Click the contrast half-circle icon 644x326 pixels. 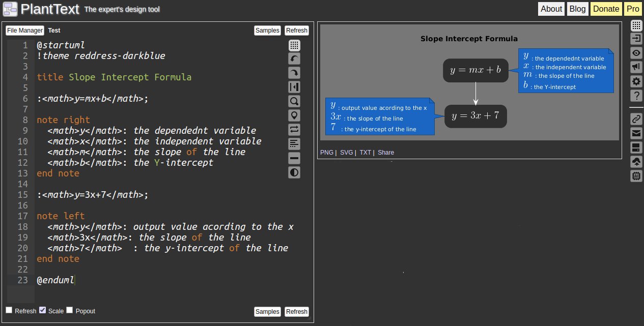click(x=294, y=172)
